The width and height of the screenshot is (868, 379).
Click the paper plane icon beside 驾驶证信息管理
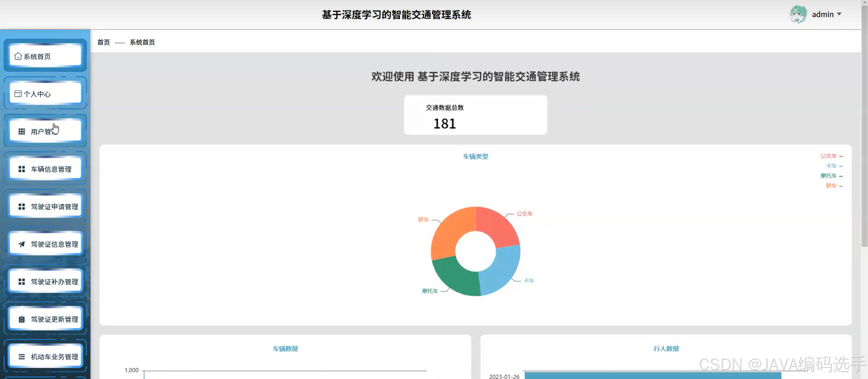21,244
